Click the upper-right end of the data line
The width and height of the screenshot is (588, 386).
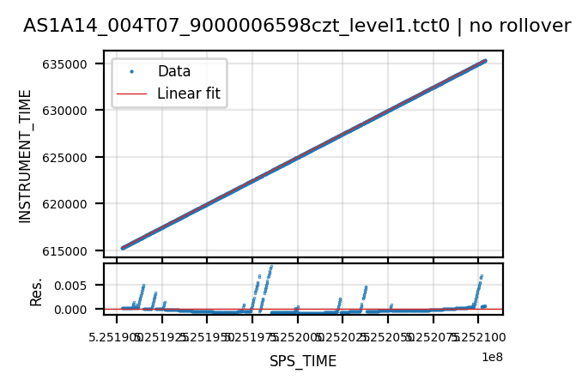click(485, 61)
